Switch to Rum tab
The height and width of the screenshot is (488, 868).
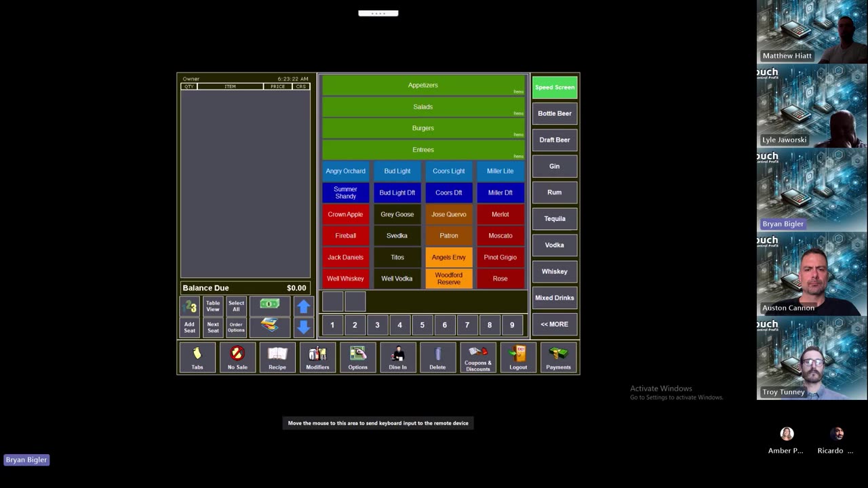tap(555, 192)
